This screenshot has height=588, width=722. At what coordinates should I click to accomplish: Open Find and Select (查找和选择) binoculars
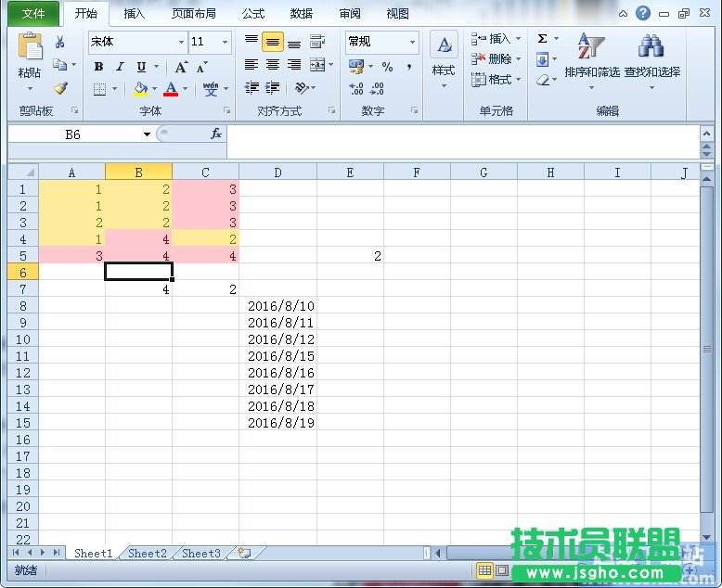pyautogui.click(x=651, y=56)
